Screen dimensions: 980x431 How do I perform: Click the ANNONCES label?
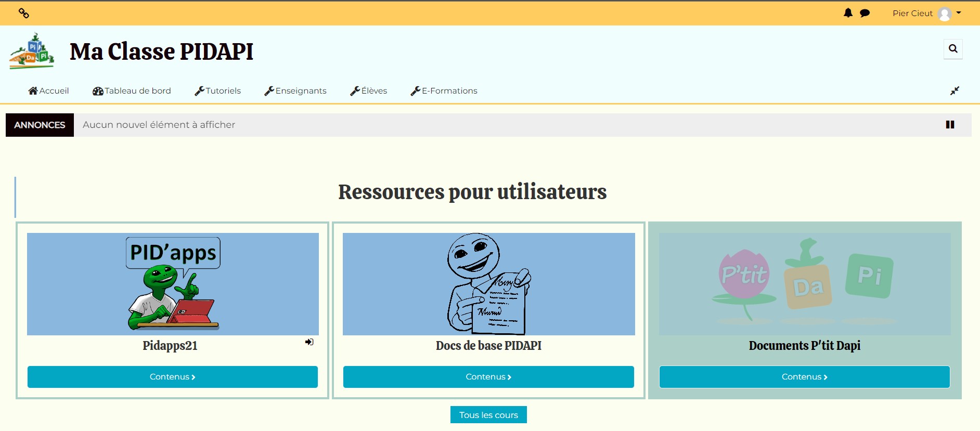click(x=40, y=125)
